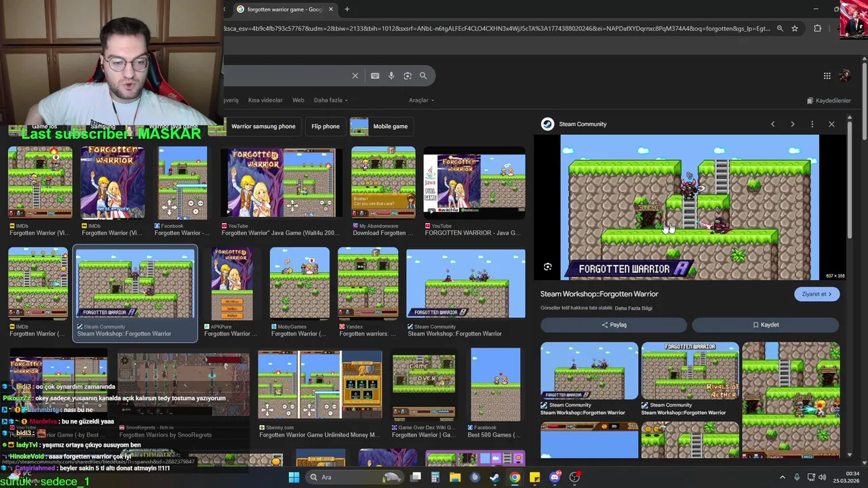Screen dimensions: 868x488
Task: Switch to the Kısa videolar tab
Action: tap(265, 100)
